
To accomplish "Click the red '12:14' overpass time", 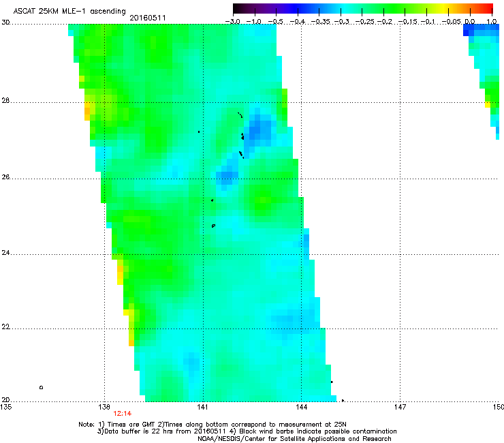I will point(122,414).
